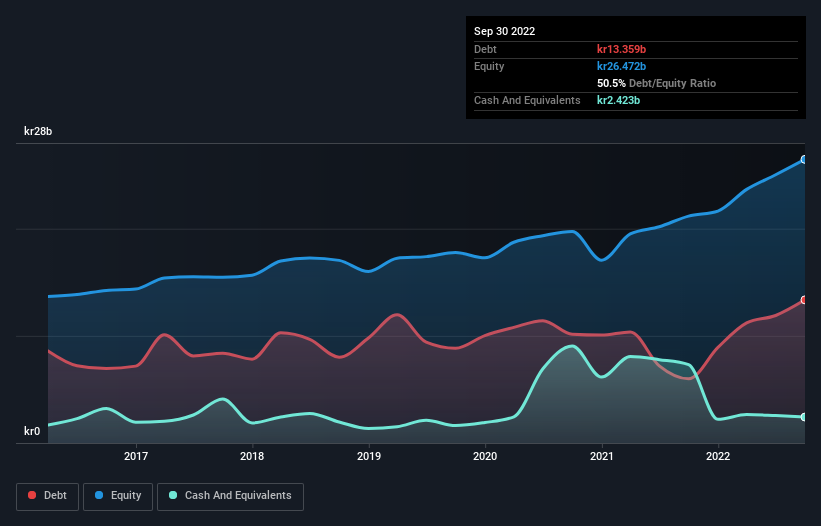Toggle Cash And Equivalents legend button
Screen dimensions: 821x526
coord(230,496)
